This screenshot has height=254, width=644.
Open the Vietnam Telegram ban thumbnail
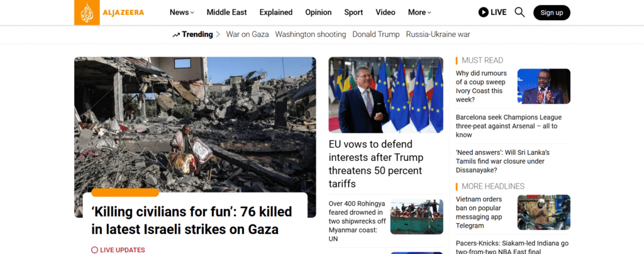544,212
